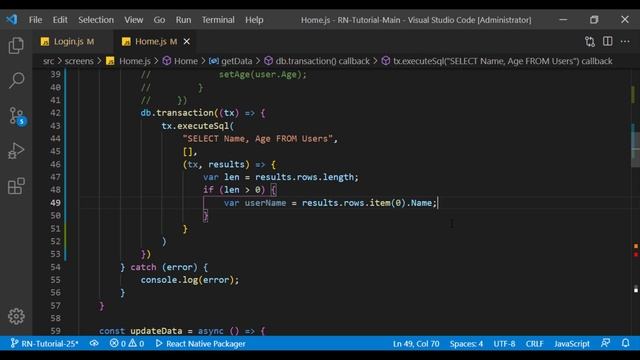This screenshot has height=360, width=640.
Task: Click catch (error) on line 54
Action: point(164,267)
